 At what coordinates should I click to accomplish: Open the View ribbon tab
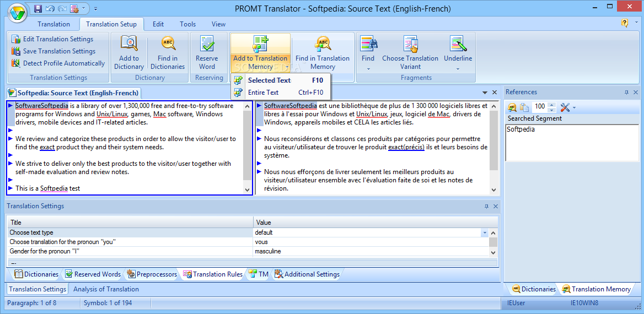218,24
